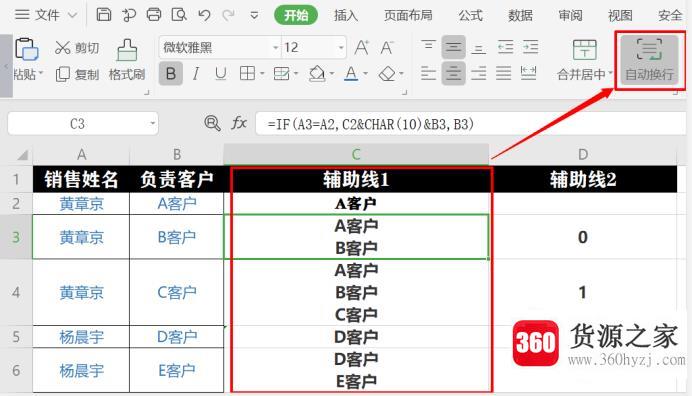Decrease font size icon
The width and height of the screenshot is (692, 396).
point(387,47)
